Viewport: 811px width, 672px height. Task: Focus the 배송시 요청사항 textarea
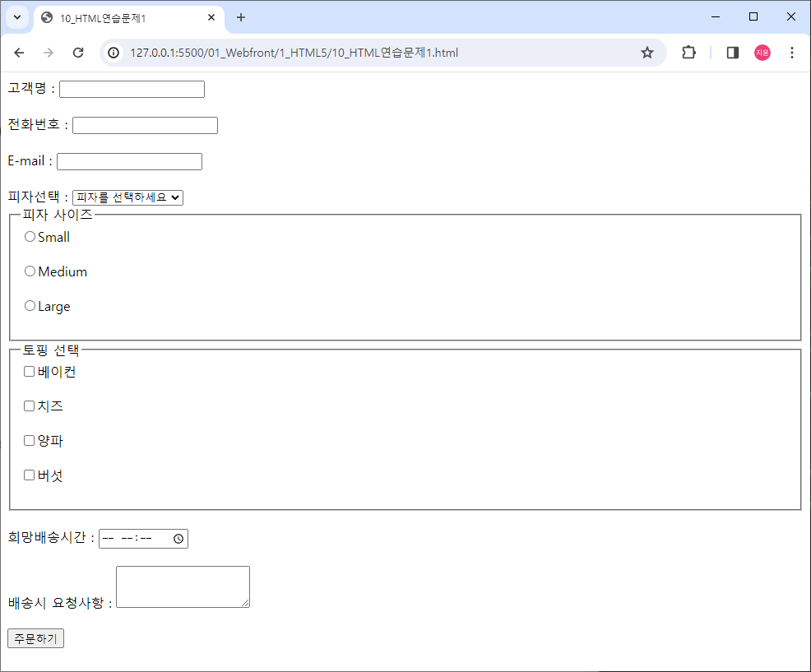[183, 586]
